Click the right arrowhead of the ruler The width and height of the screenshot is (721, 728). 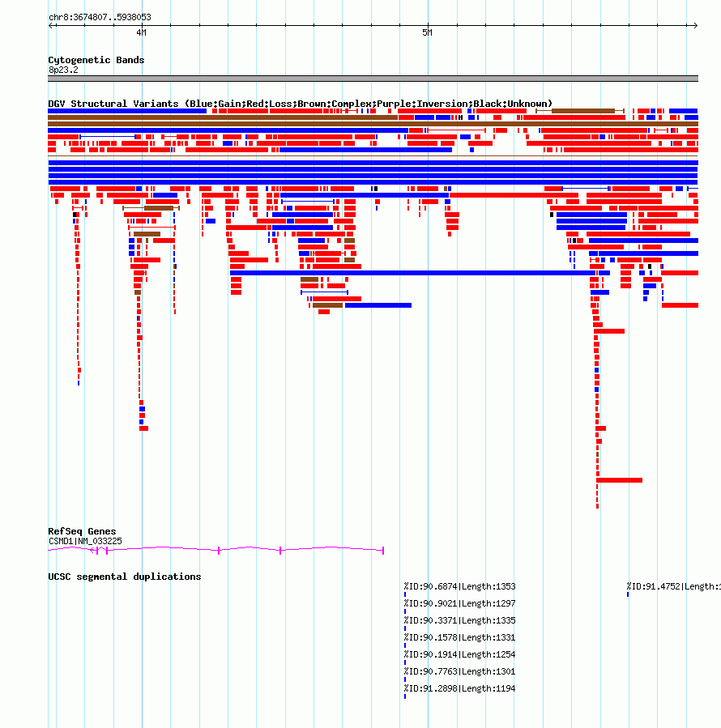pos(695,26)
